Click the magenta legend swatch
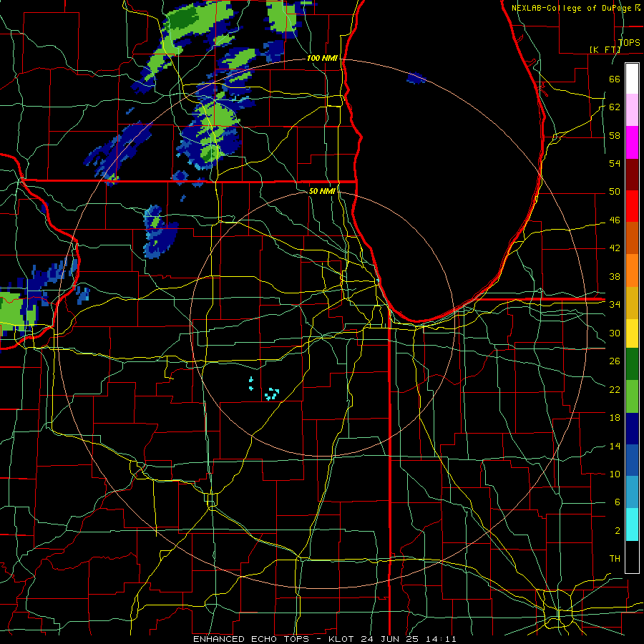This screenshot has height=644, width=644. (632, 142)
